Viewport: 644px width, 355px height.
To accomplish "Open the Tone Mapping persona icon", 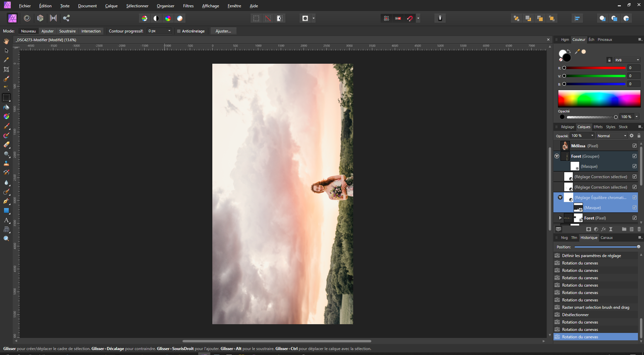I will point(53,18).
